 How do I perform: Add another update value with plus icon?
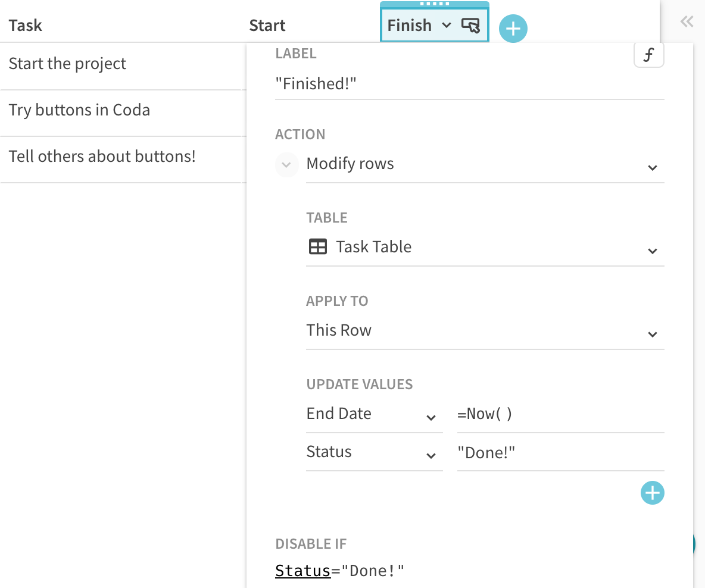tap(652, 493)
